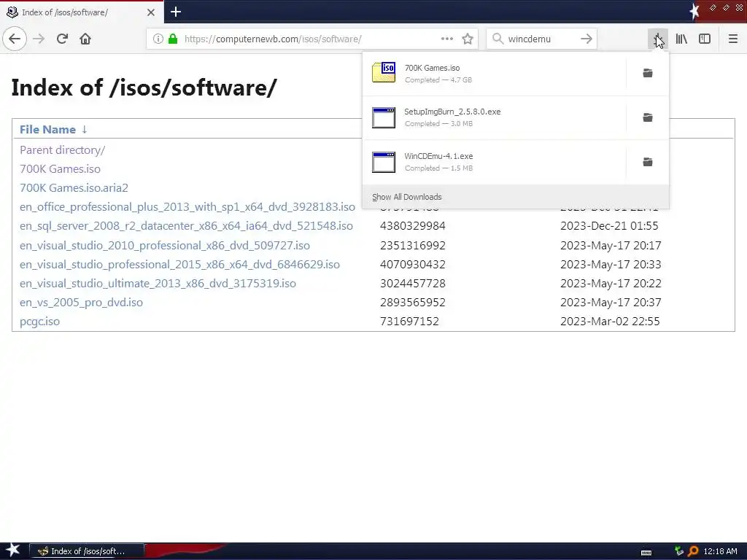
Task: Click en_sql_server_2008_r2_datacenter iso link
Action: (x=186, y=226)
